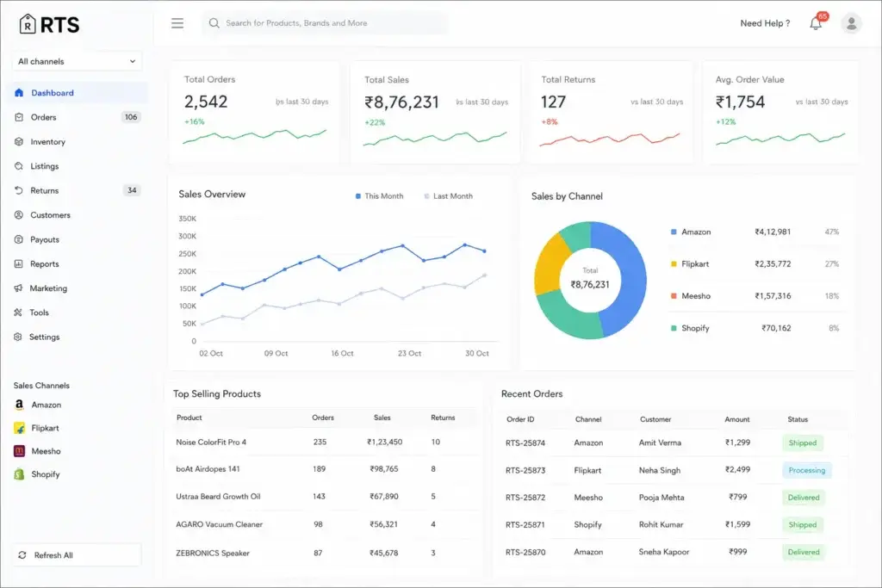Viewport: 882px width, 588px height.
Task: Click the Customers person icon
Action: [19, 214]
